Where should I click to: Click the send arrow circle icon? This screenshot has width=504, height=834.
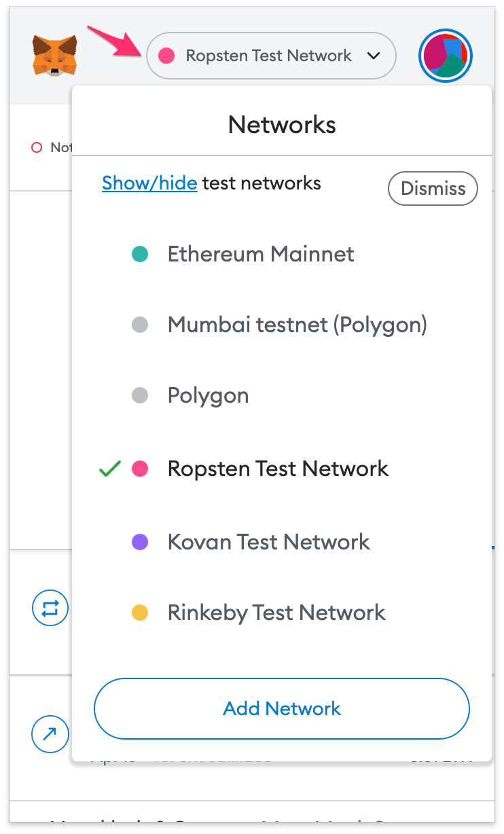tap(50, 733)
